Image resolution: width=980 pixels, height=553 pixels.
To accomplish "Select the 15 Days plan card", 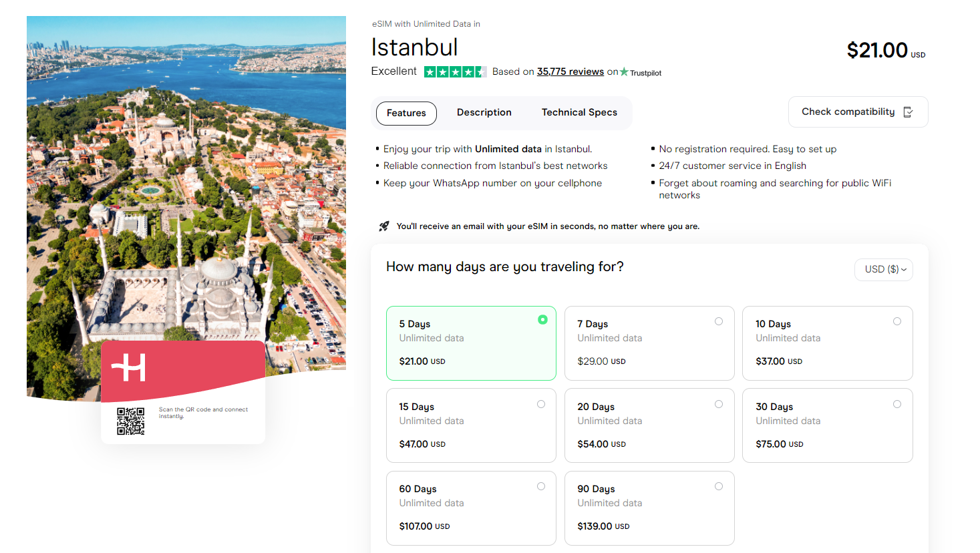I will 471,425.
